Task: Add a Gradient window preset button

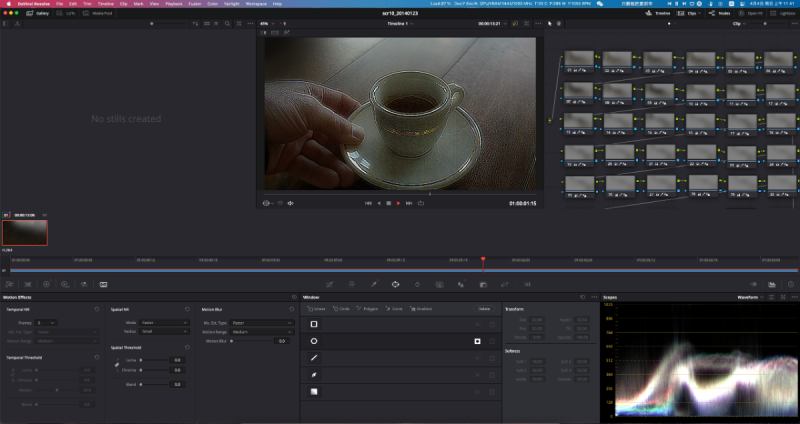Action: click(421, 309)
